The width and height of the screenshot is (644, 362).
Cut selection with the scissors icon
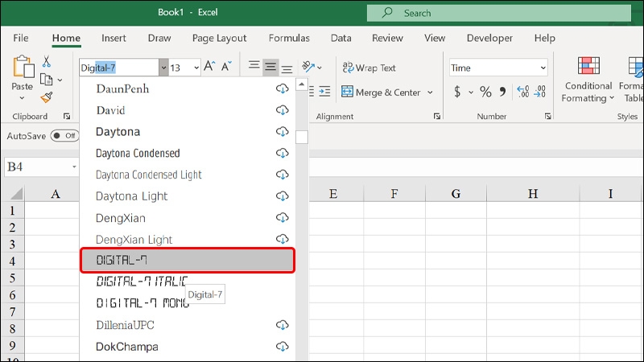(x=47, y=62)
